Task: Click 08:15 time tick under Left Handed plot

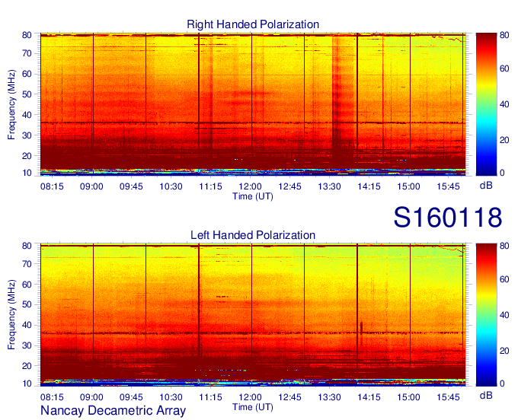Action: [52, 397]
